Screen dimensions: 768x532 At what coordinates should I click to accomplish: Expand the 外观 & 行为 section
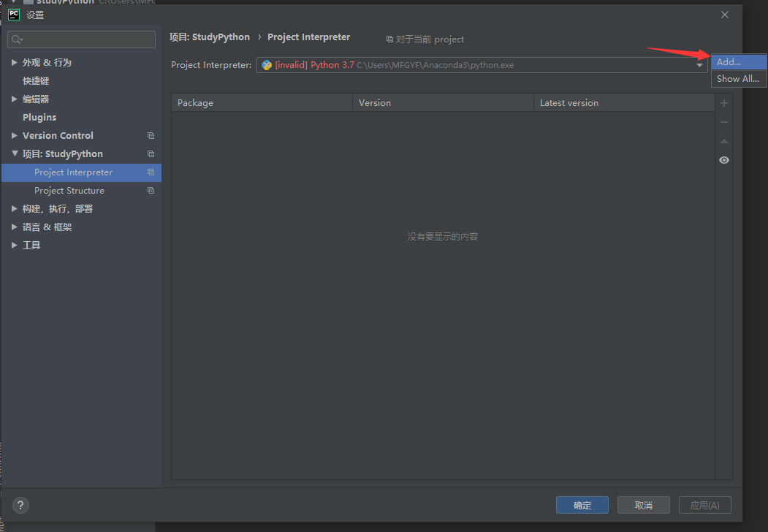[x=14, y=63]
